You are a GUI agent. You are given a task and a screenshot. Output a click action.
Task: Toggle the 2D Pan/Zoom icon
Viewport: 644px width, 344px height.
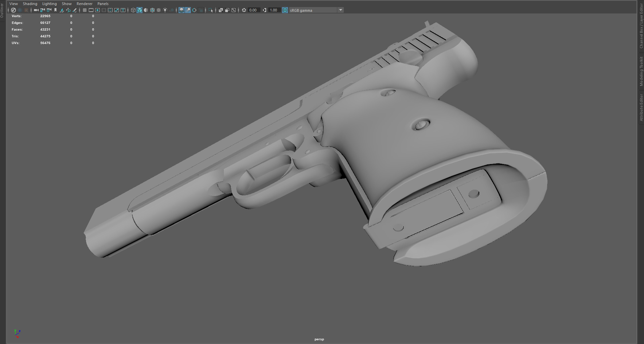click(68, 10)
